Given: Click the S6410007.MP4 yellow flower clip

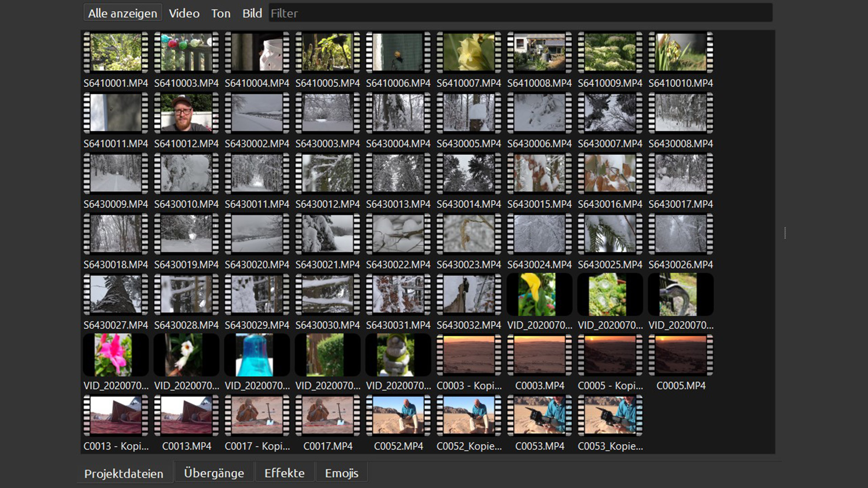Looking at the screenshot, I should 469,52.
